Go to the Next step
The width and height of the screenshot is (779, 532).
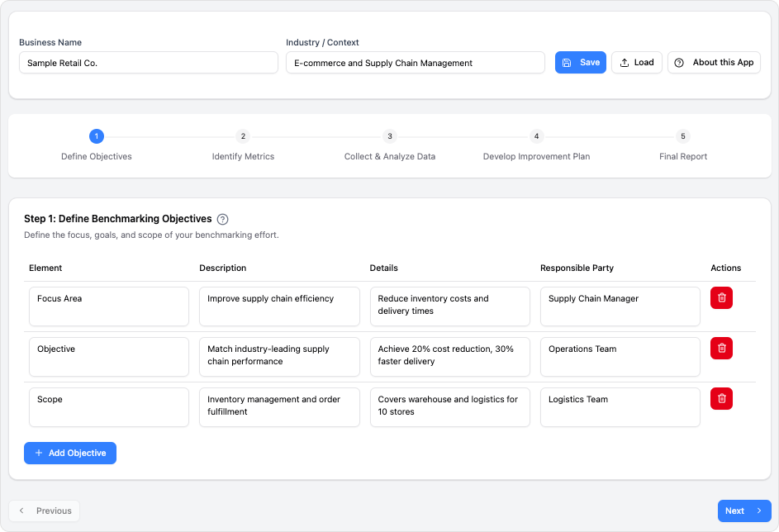tap(744, 511)
